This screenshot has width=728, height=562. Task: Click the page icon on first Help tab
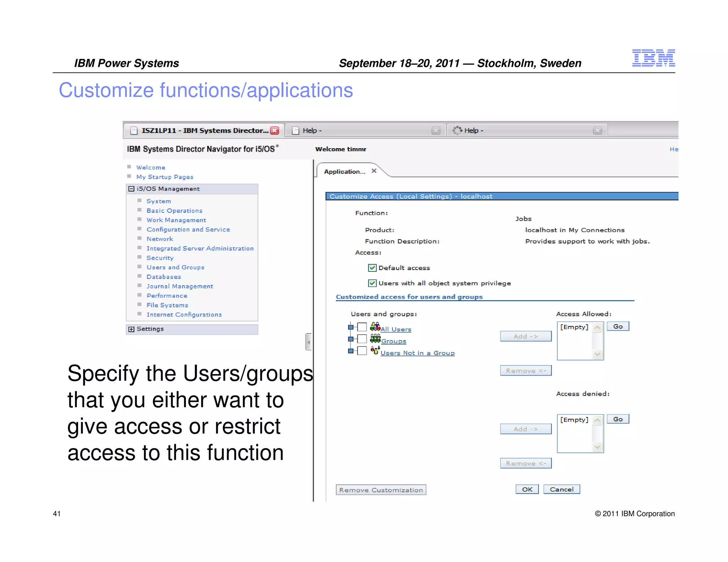coord(295,131)
